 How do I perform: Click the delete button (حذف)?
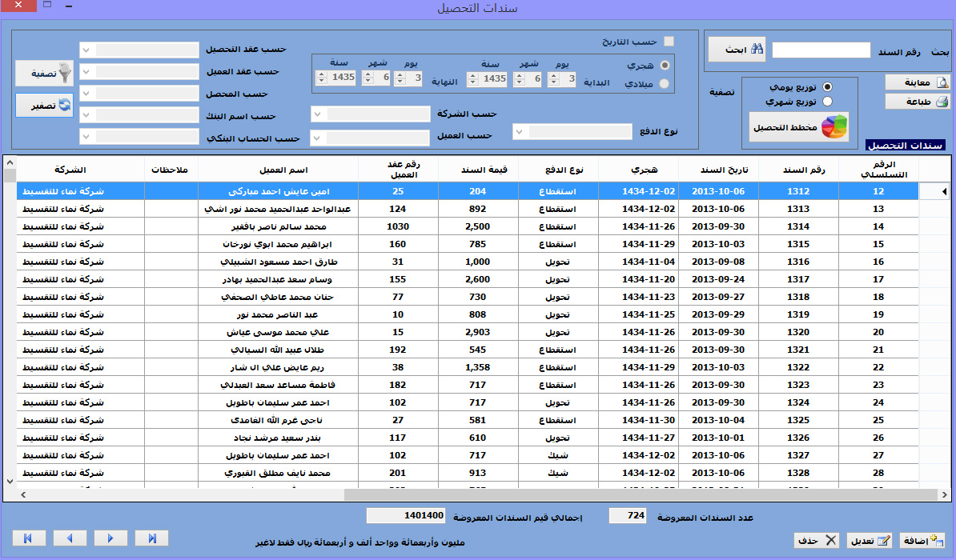816,540
